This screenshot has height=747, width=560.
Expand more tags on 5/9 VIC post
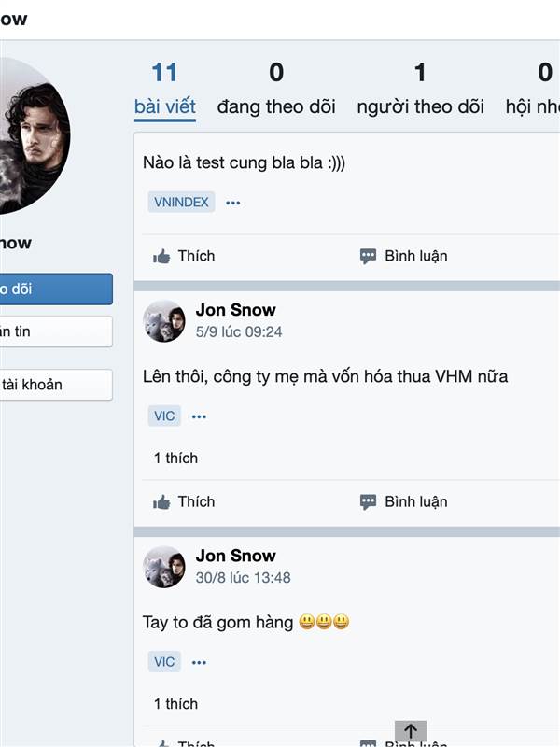(x=199, y=416)
